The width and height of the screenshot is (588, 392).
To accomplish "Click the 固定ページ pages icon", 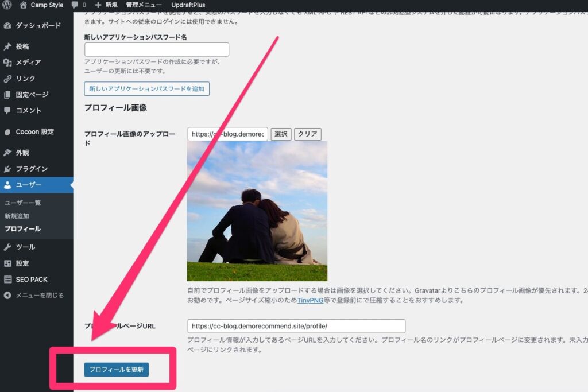I will coord(7,95).
